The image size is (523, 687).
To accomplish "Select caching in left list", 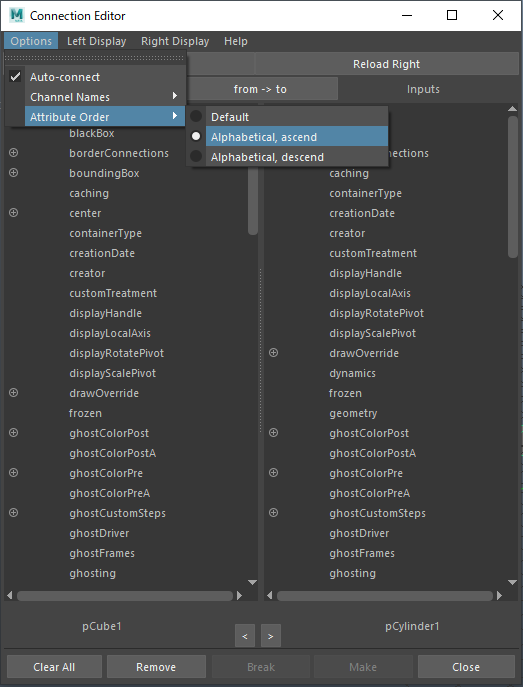I will point(89,193).
